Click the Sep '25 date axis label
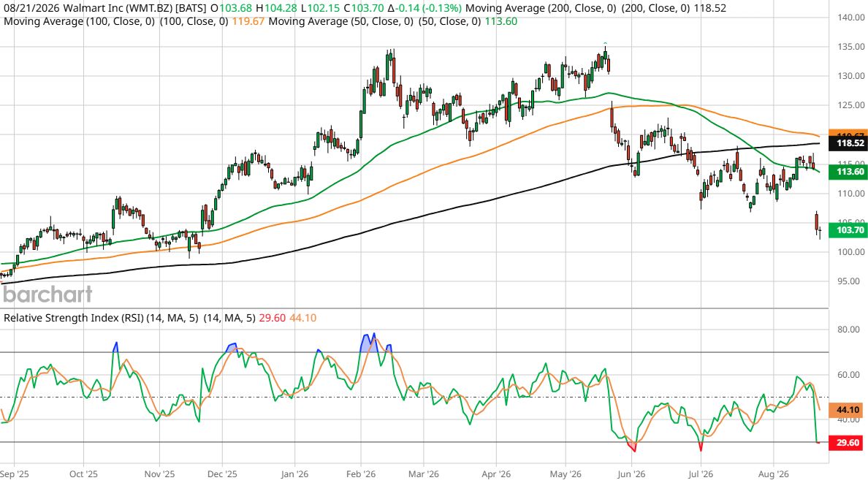868x483 pixels. pos(15,474)
